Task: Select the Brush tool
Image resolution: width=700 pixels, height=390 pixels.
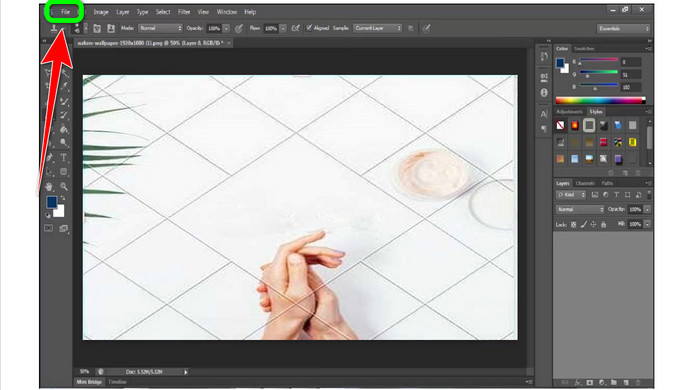Action: 64,101
